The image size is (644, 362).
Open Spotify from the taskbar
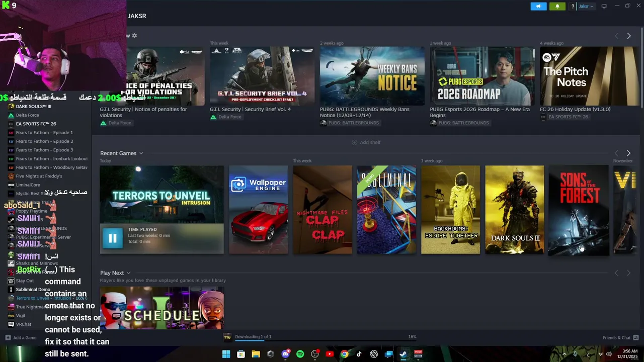(x=300, y=354)
